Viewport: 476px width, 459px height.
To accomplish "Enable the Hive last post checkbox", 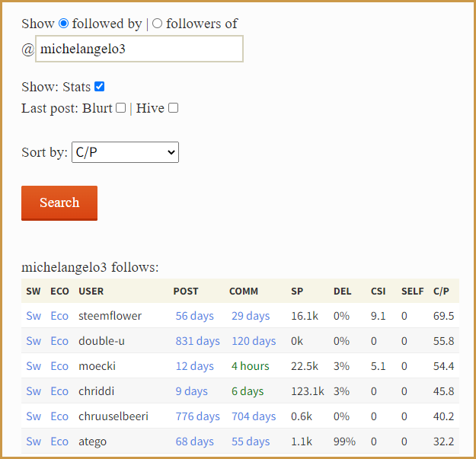I will pos(174,108).
